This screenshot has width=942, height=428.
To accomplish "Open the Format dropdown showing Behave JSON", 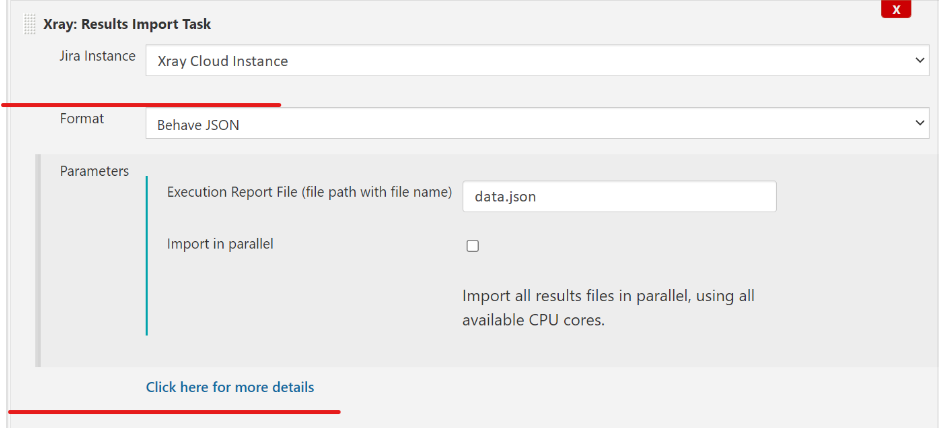I will coord(537,123).
